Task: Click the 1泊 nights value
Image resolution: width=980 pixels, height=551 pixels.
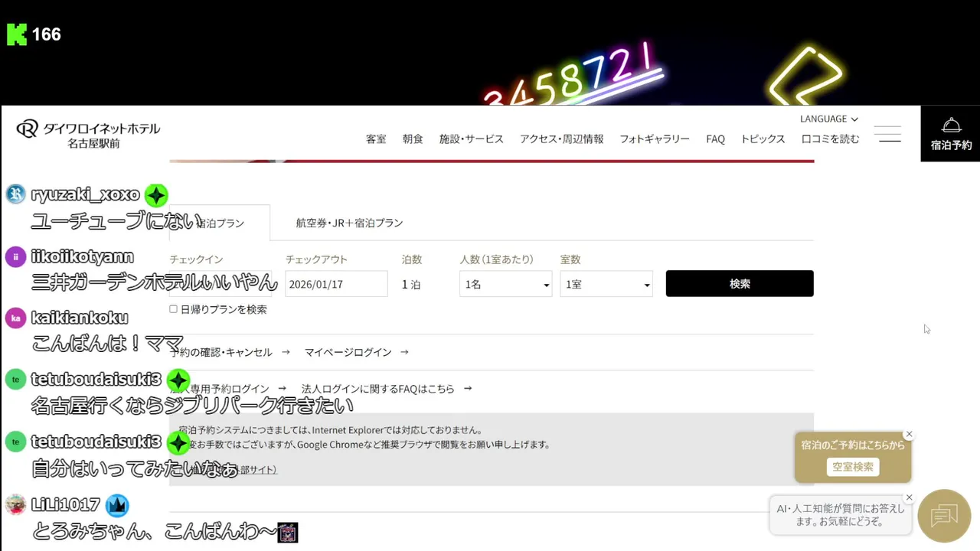Action: tap(411, 284)
